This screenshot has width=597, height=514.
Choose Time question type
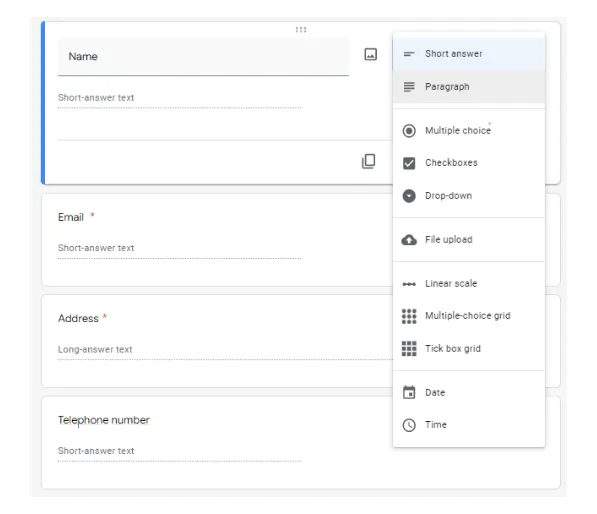469,425
